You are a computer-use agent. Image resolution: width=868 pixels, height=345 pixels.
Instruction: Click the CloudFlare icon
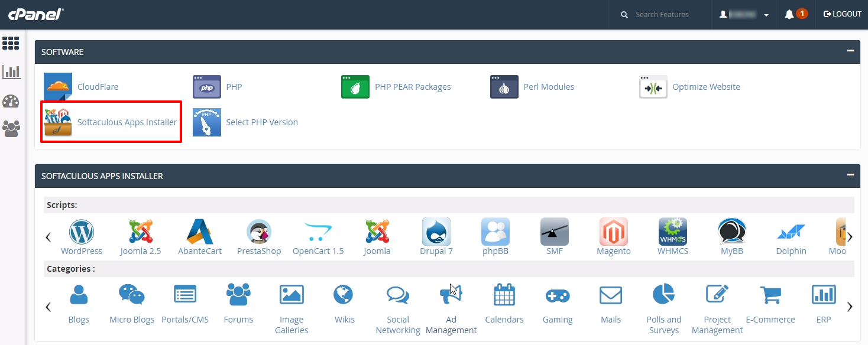(58, 87)
